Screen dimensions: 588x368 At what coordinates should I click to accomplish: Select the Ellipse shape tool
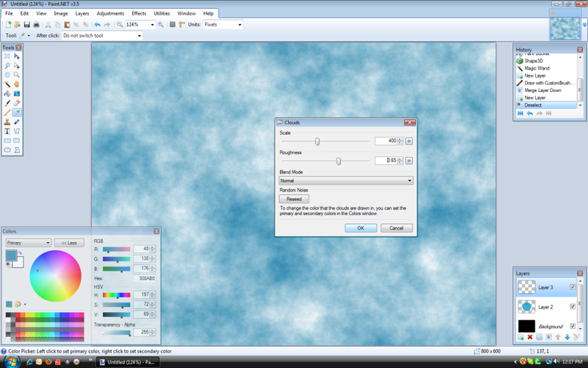7,150
